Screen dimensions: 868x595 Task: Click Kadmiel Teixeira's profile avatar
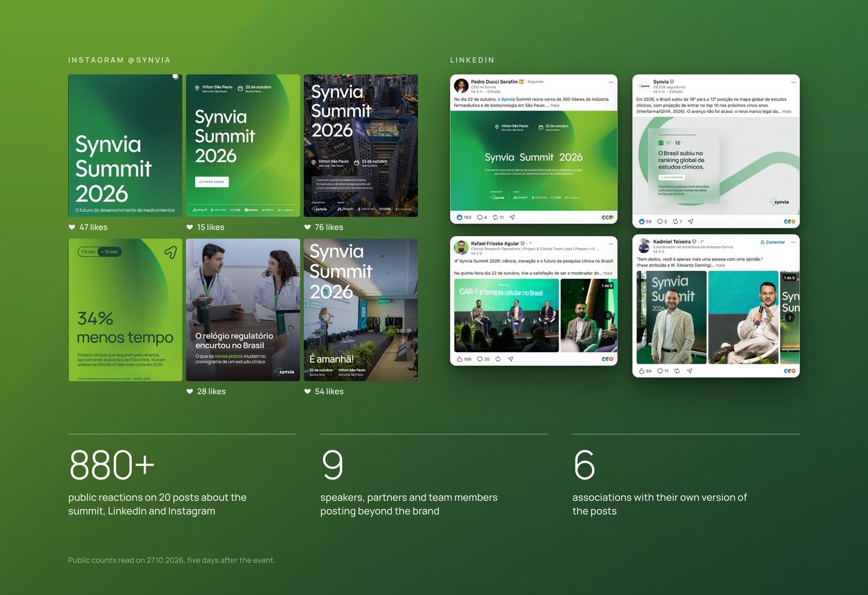[x=644, y=245]
